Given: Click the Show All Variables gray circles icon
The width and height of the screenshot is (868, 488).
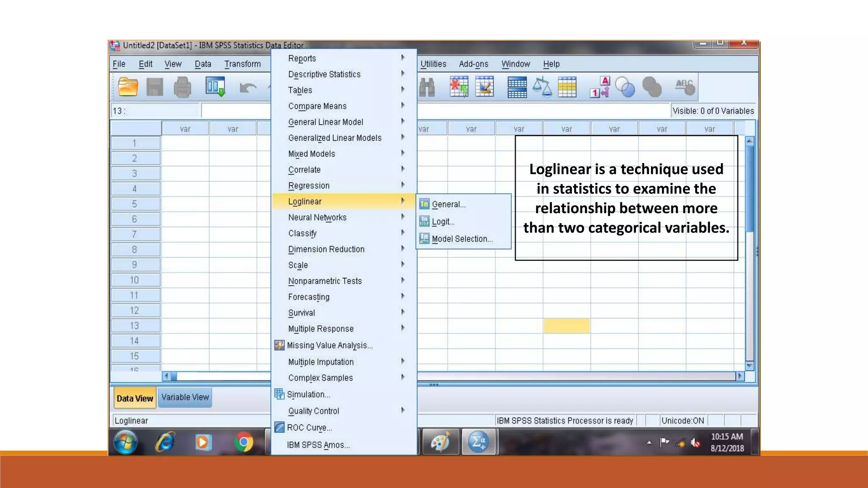Looking at the screenshot, I should (x=652, y=87).
